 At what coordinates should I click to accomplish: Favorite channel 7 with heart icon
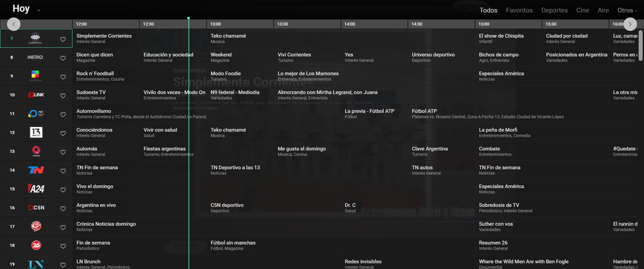click(63, 39)
